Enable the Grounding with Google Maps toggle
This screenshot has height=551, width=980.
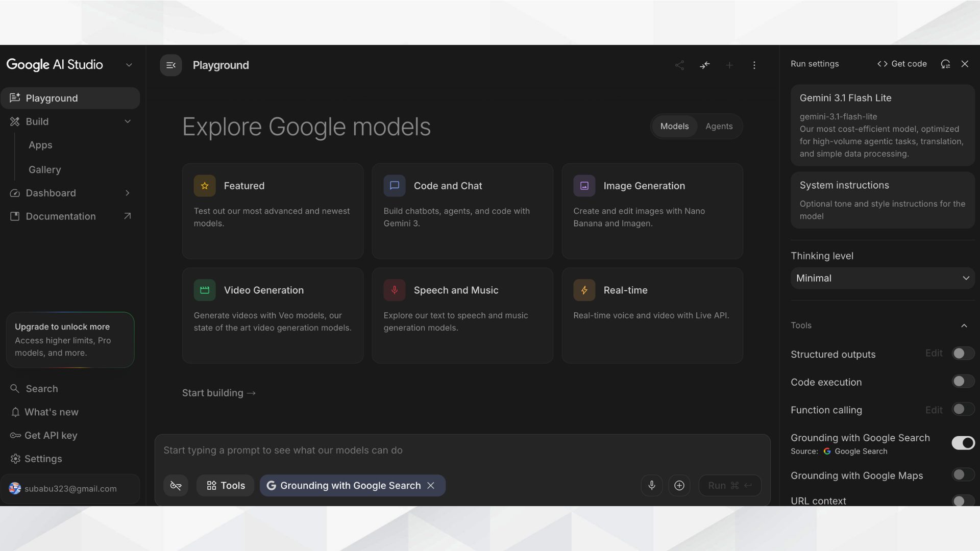click(963, 475)
